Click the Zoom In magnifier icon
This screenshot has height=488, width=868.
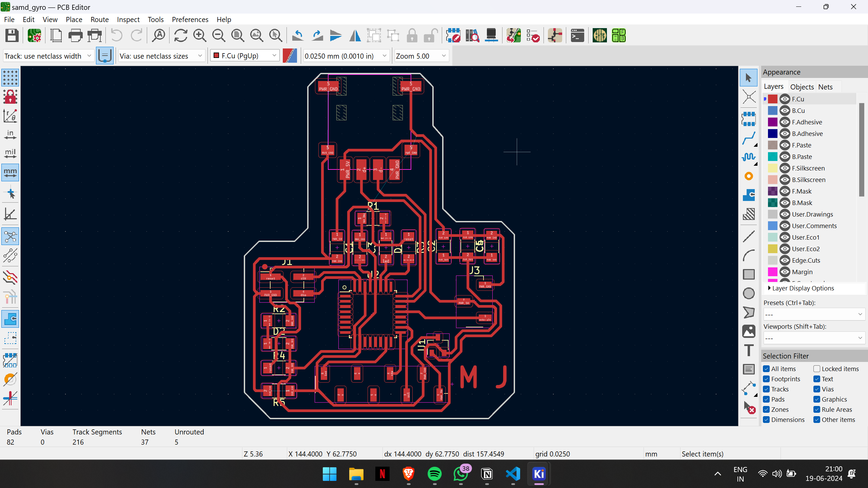click(x=200, y=36)
